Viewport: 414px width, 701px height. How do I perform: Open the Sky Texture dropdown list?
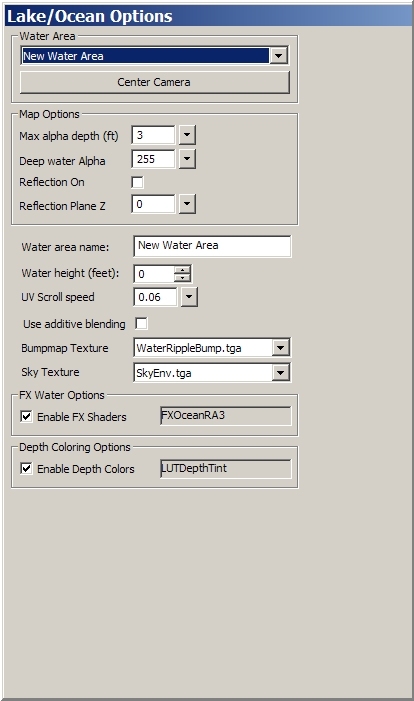click(281, 372)
